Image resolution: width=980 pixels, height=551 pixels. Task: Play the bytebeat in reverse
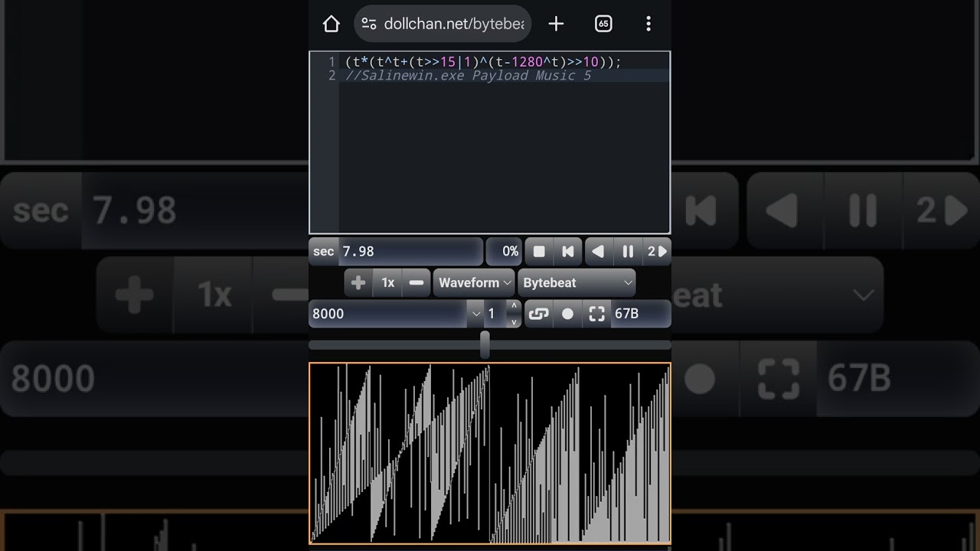pyautogui.click(x=598, y=251)
